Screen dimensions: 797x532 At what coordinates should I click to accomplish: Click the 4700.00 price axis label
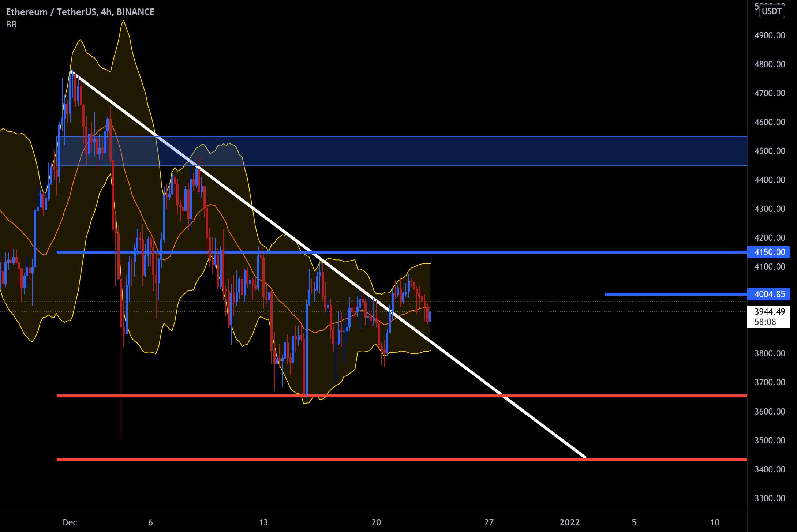click(x=770, y=93)
